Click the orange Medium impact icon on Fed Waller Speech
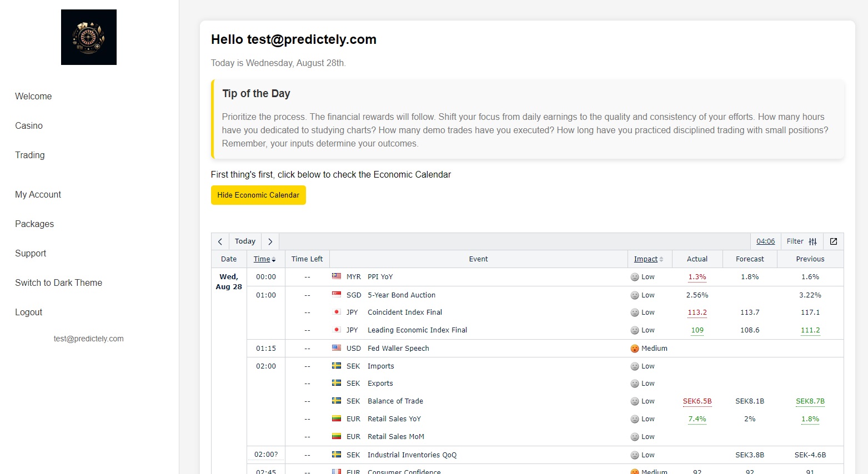 point(634,348)
